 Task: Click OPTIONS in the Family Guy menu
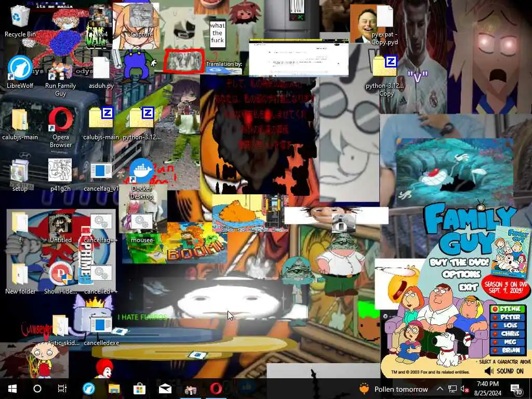pos(461,274)
